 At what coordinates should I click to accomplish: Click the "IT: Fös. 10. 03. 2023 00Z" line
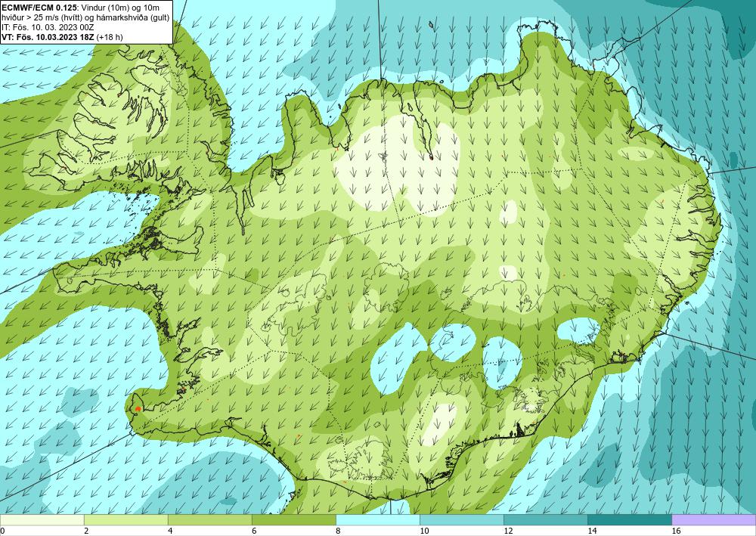coord(48,27)
